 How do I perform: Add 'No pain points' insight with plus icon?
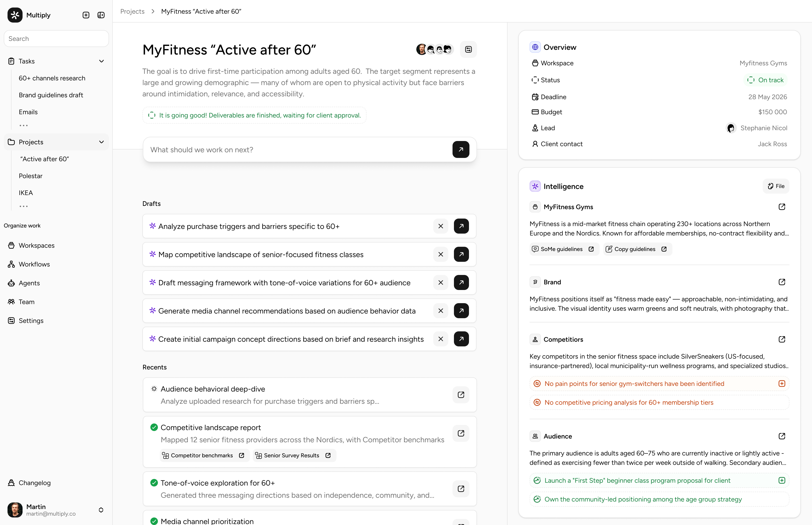(x=782, y=384)
